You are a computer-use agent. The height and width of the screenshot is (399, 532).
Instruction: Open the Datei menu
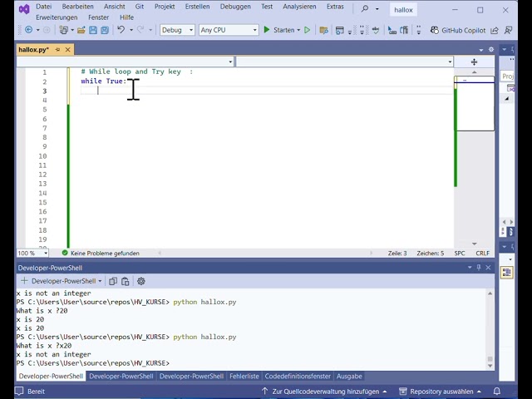point(44,7)
